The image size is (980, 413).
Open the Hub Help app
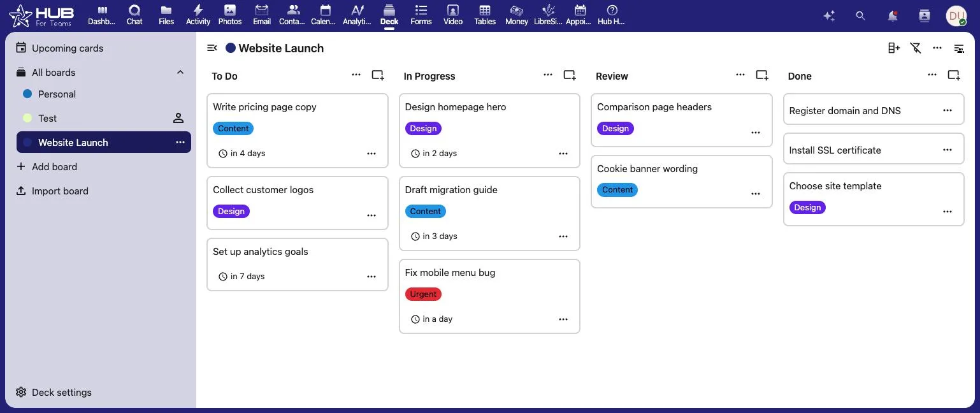(612, 15)
